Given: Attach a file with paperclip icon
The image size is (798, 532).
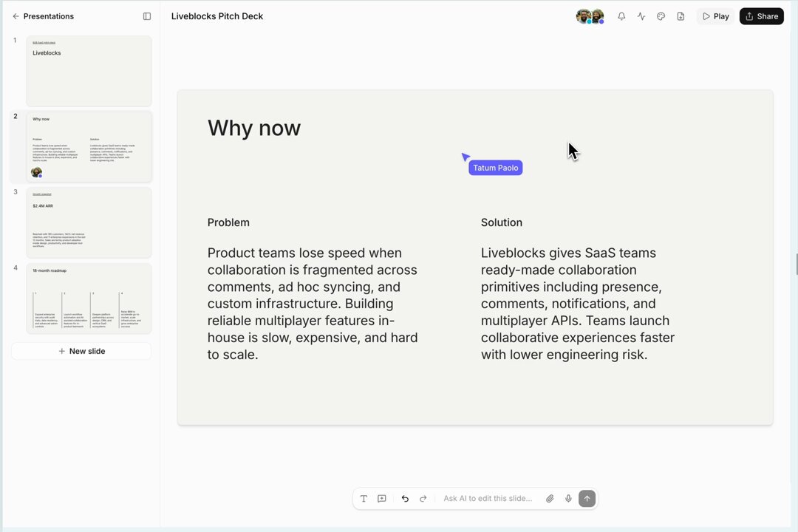Looking at the screenshot, I should tap(550, 499).
